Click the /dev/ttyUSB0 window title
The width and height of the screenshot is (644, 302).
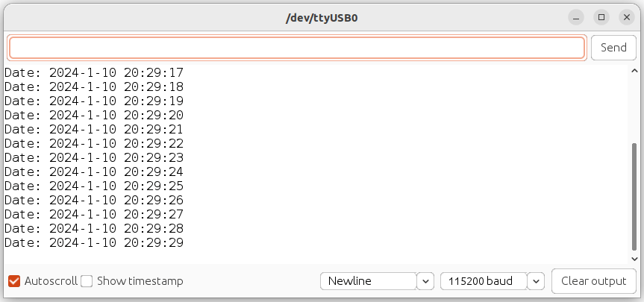coord(322,17)
